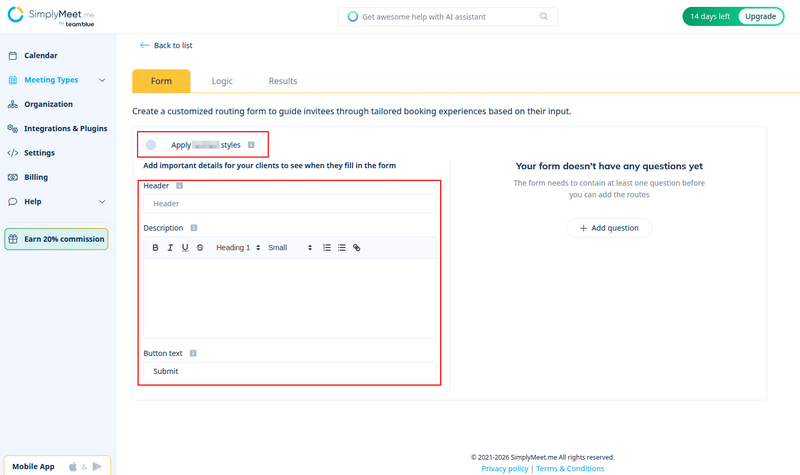Open the Help menu item

tap(33, 202)
